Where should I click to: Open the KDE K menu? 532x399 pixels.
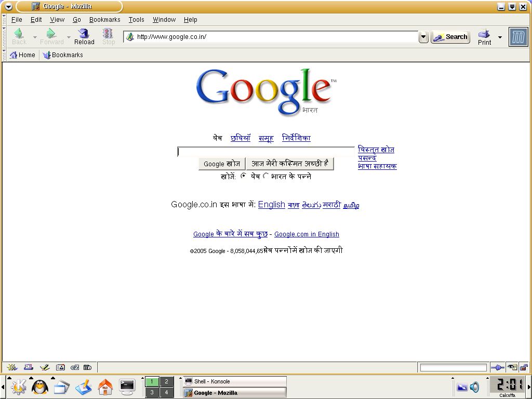(x=18, y=387)
